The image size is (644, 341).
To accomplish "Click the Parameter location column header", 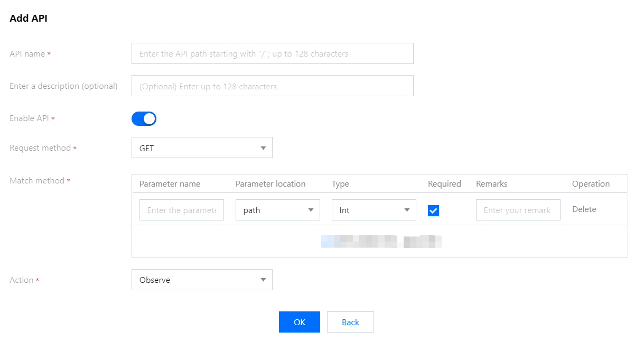I will tap(270, 184).
